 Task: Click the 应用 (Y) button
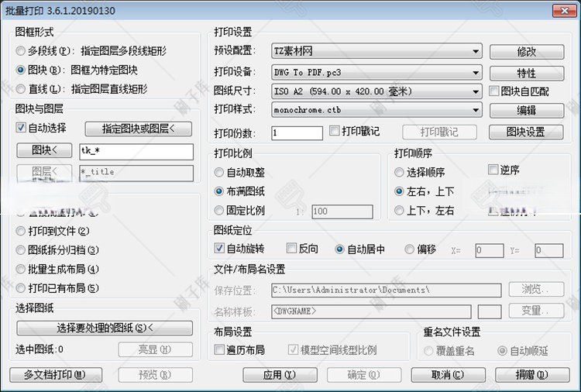pos(280,375)
